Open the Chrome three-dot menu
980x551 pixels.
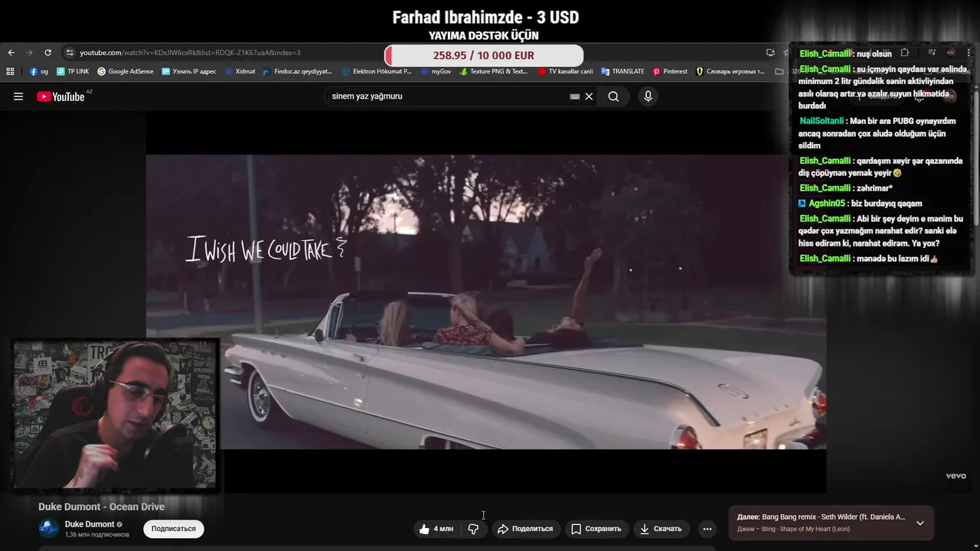[x=970, y=53]
